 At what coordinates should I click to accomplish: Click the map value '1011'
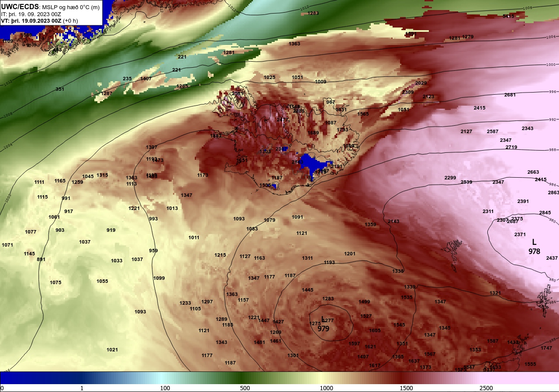click(x=194, y=237)
